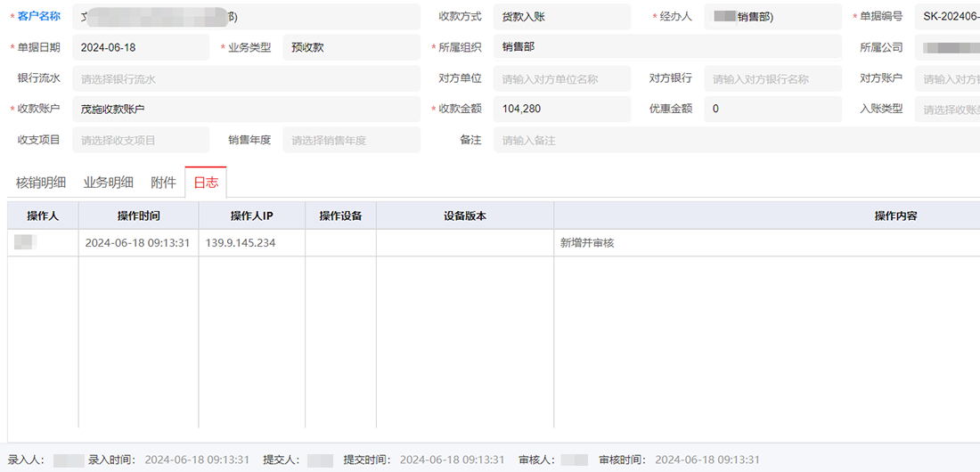Click the 所属组织 field showing 销售部
This screenshot has width=980, height=472.
(666, 48)
